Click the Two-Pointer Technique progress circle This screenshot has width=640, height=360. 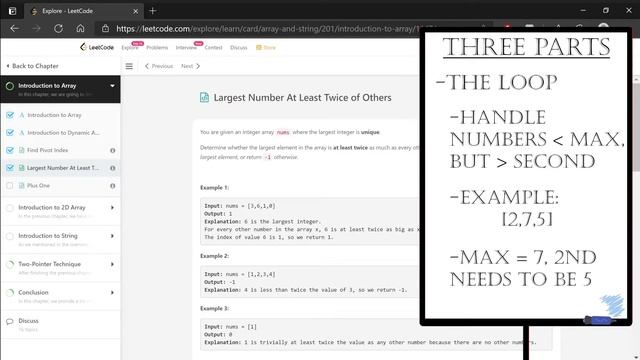[10, 264]
